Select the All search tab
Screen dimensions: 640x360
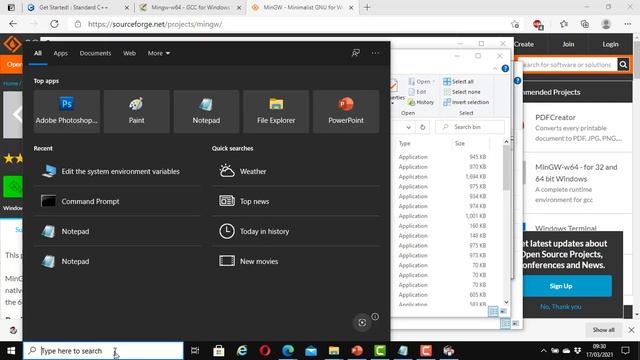38,53
